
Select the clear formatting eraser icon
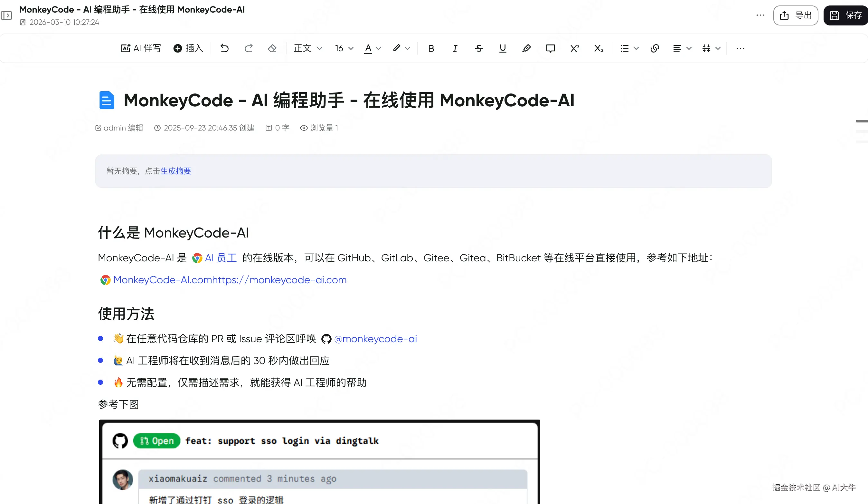coord(272,48)
